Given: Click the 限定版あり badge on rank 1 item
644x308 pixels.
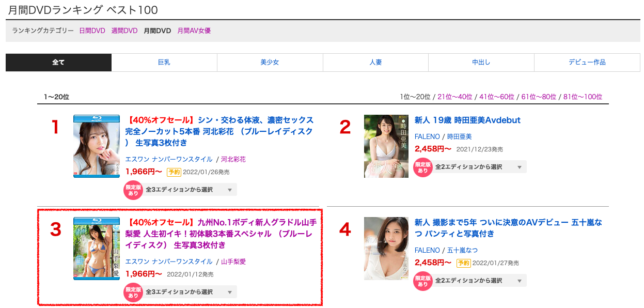Looking at the screenshot, I should [x=133, y=190].
